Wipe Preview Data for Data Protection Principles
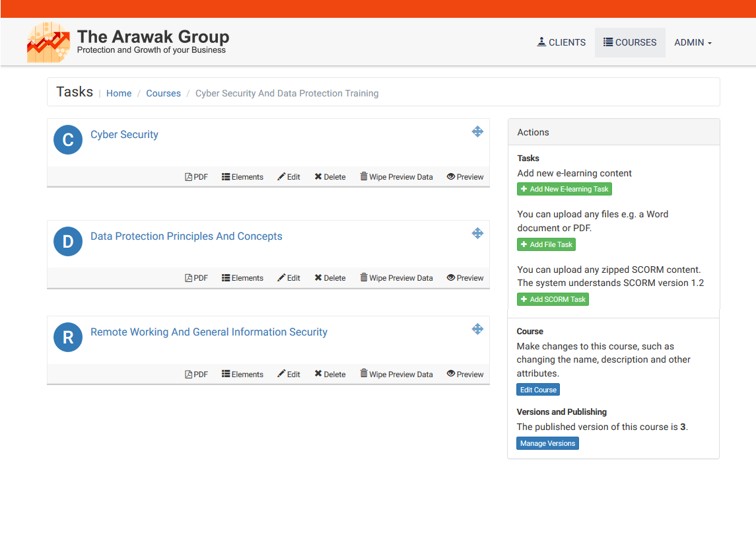This screenshot has height=537, width=756. click(396, 277)
